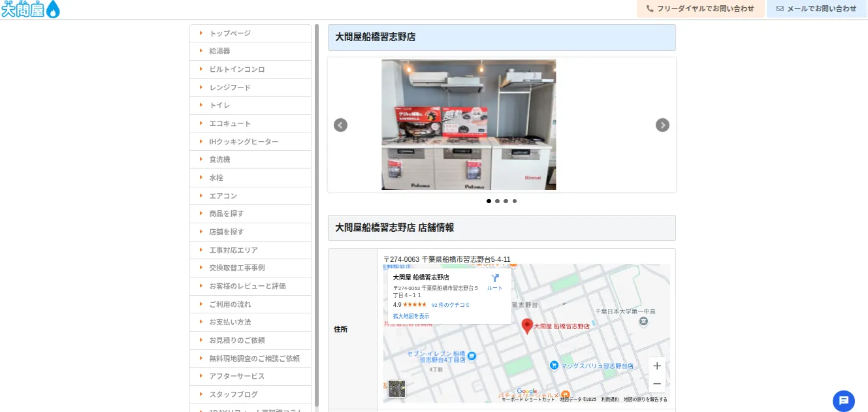The height and width of the screenshot is (412, 868).
Task: Open 水栓 category in sidebar
Action: click(x=250, y=178)
